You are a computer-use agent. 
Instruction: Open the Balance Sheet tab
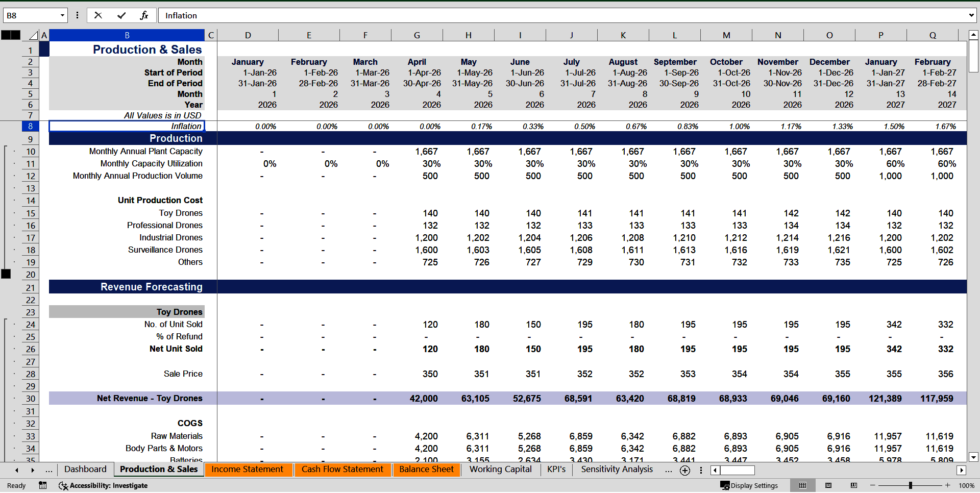[426, 470]
